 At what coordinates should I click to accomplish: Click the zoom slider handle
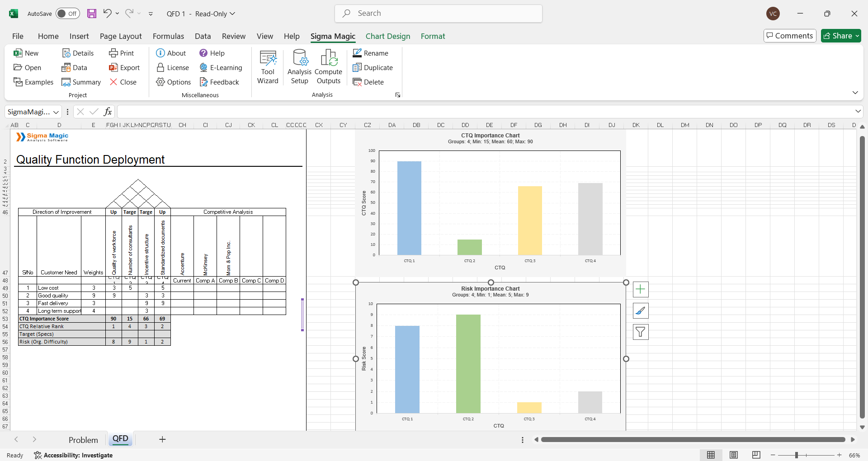click(x=797, y=455)
